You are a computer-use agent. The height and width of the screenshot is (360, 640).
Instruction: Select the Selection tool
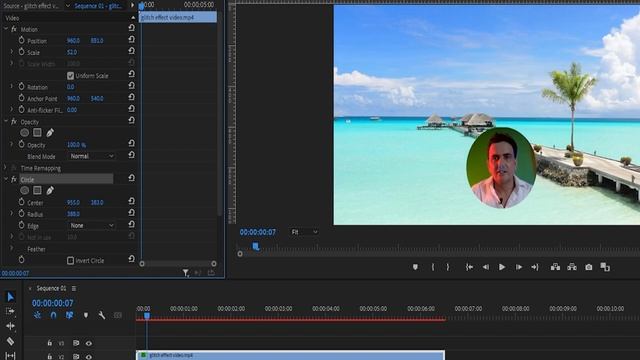10,297
